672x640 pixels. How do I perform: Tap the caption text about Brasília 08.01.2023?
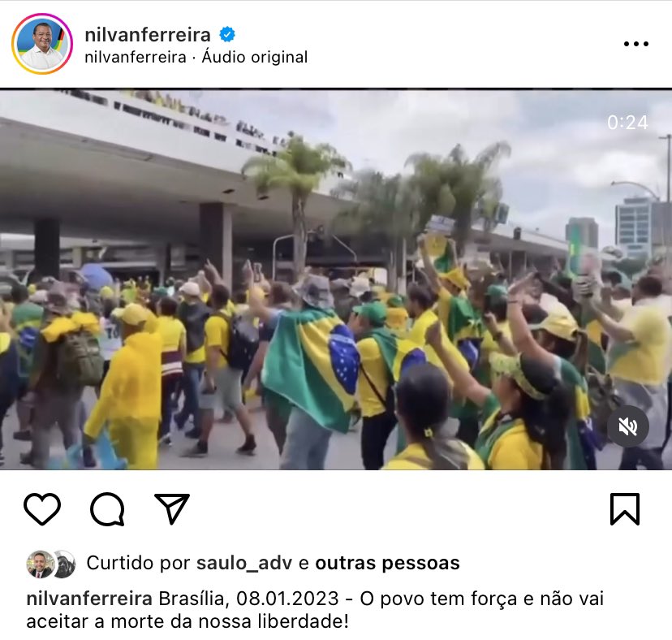point(316,610)
